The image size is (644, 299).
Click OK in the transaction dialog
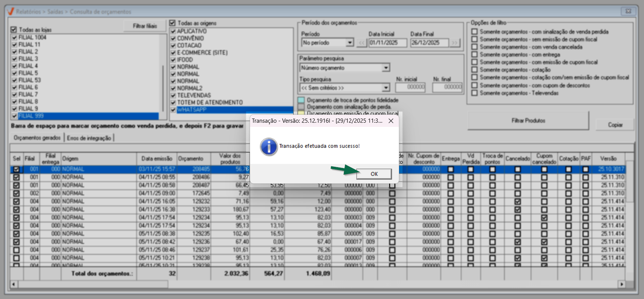click(x=374, y=174)
